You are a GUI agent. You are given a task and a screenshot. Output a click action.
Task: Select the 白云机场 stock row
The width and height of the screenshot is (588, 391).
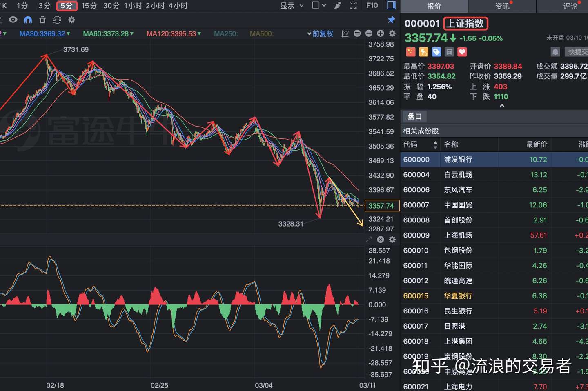tap(494, 175)
